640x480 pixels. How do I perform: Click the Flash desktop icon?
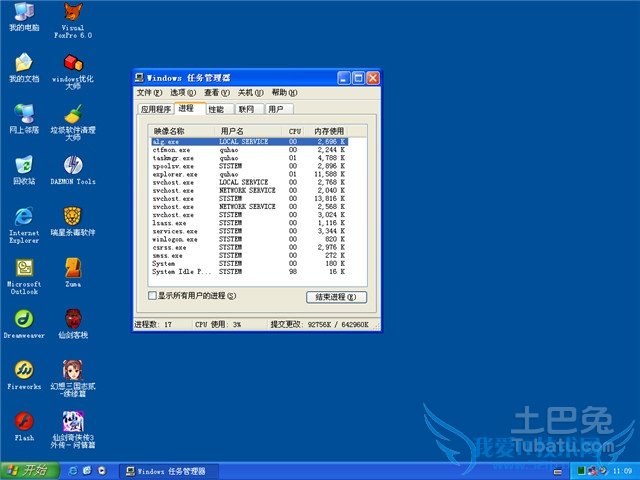pyautogui.click(x=24, y=421)
